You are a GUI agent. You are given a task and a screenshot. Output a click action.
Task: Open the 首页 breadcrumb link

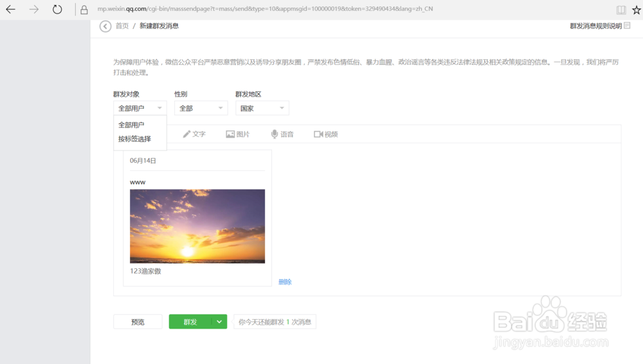click(122, 26)
